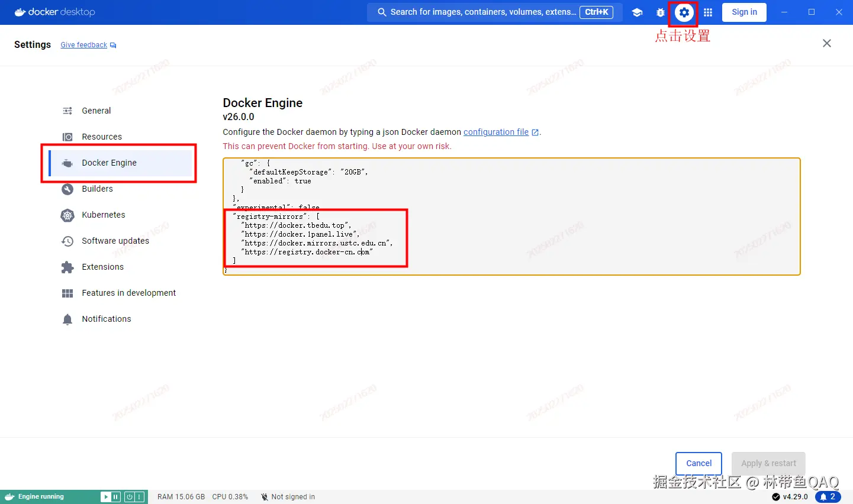853x504 pixels.
Task: Click the https://docker.tbedu.top mirror line
Action: [296, 225]
